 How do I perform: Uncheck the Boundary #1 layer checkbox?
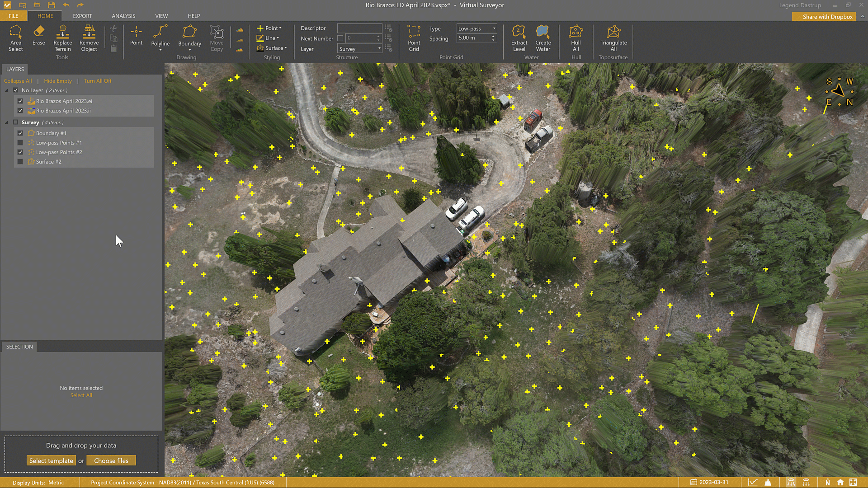pyautogui.click(x=20, y=133)
